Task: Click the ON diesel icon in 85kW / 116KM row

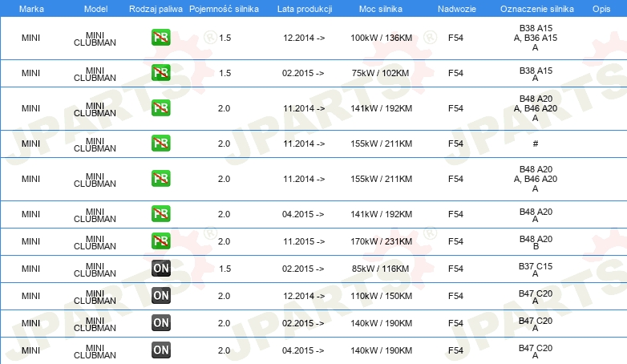Action: (160, 269)
